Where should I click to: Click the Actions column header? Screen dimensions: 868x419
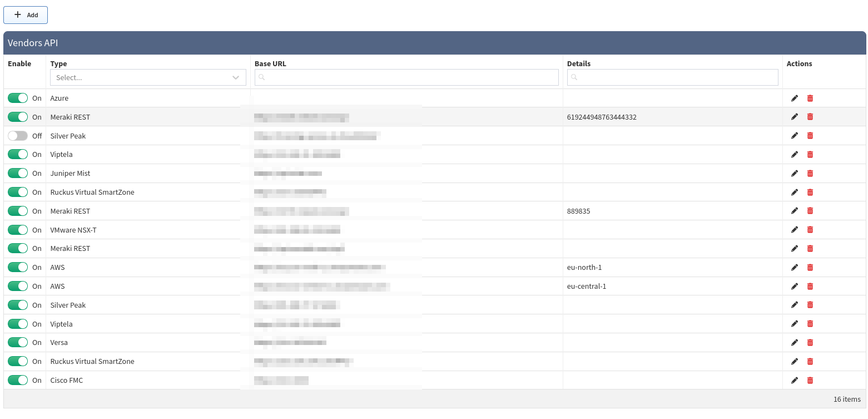pyautogui.click(x=799, y=63)
